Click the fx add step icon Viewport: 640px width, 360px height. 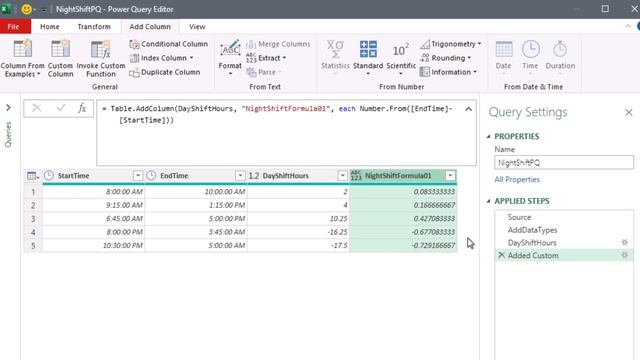82,108
